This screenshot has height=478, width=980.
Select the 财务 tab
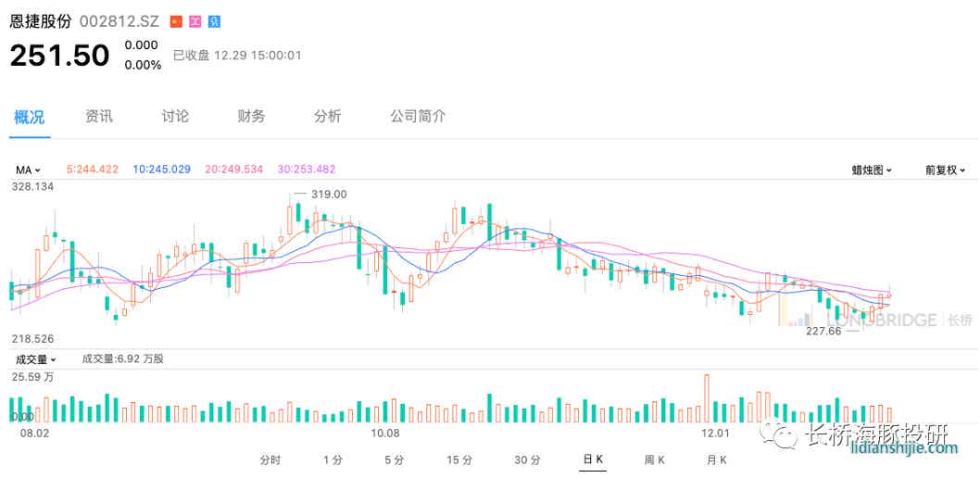coord(251,116)
